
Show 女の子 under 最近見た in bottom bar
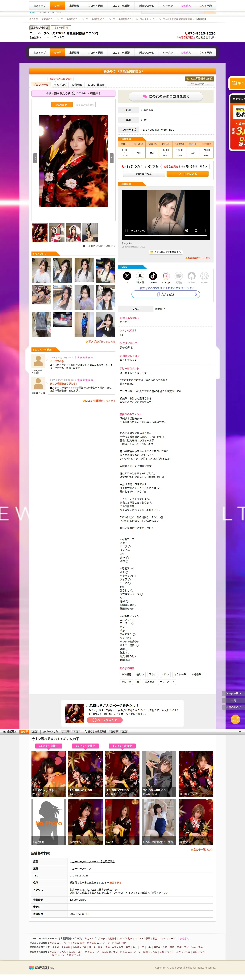(x=24, y=732)
